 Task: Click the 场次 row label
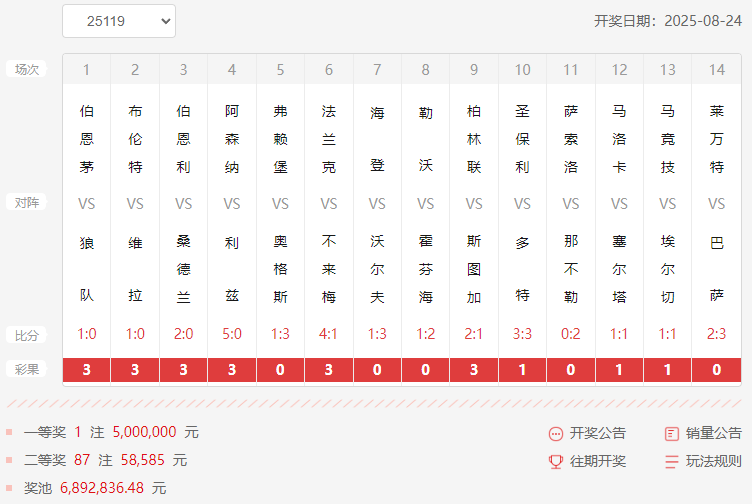coord(26,69)
